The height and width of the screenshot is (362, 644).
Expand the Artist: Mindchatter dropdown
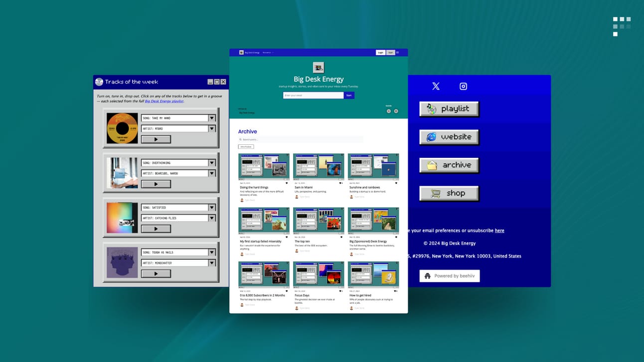(211, 263)
